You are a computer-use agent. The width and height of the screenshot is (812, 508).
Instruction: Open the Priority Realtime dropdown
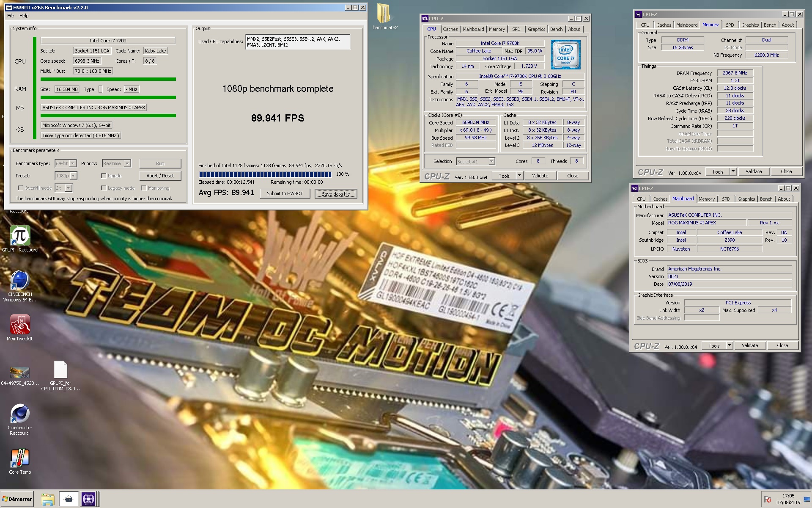pyautogui.click(x=127, y=163)
